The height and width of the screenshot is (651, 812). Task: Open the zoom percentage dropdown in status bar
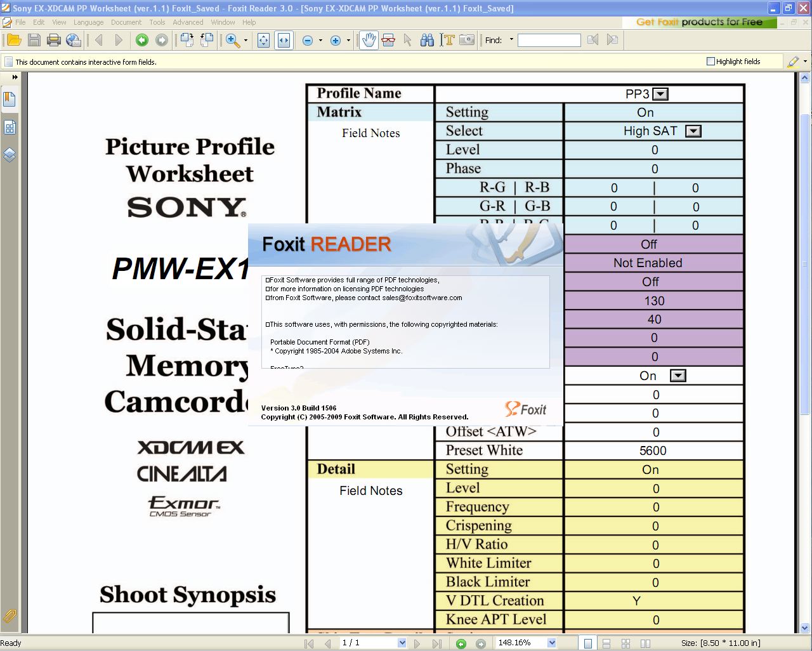tap(552, 643)
